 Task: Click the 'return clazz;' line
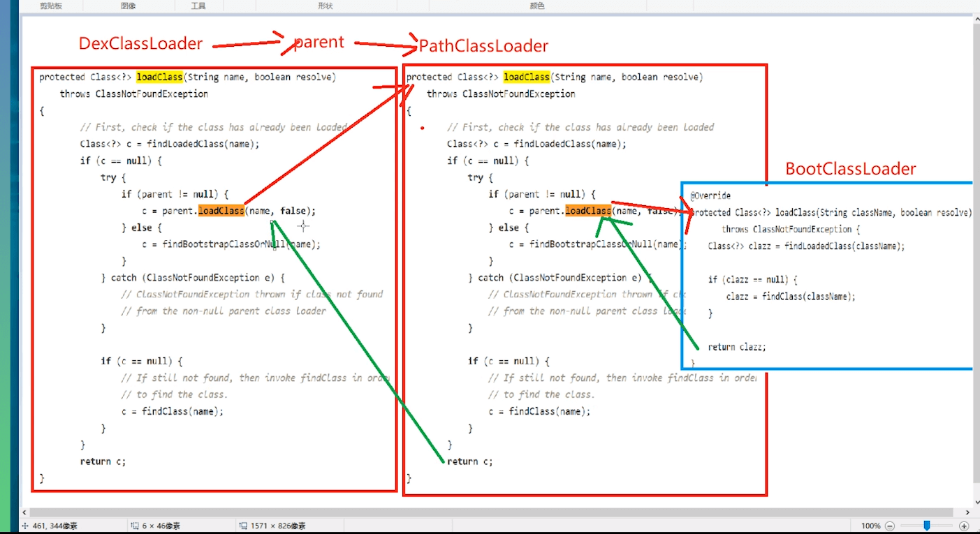(x=737, y=347)
